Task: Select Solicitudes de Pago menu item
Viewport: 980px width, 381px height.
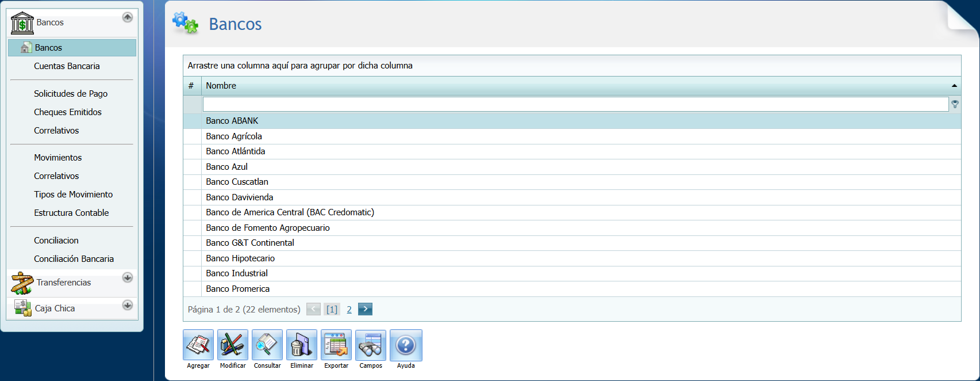Action: tap(71, 94)
